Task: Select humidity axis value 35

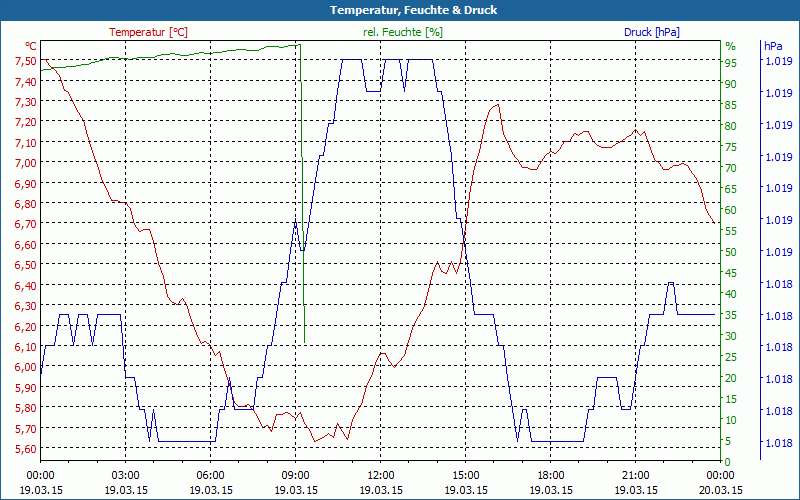Action: pos(731,315)
